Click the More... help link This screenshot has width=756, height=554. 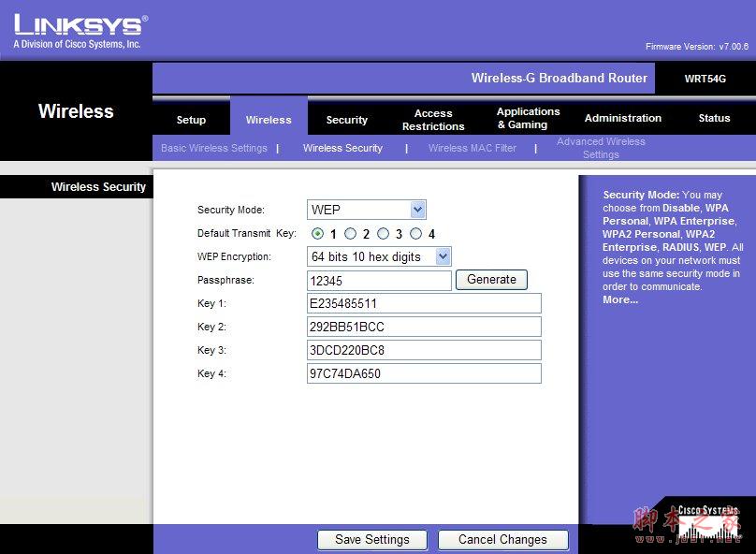pos(620,299)
